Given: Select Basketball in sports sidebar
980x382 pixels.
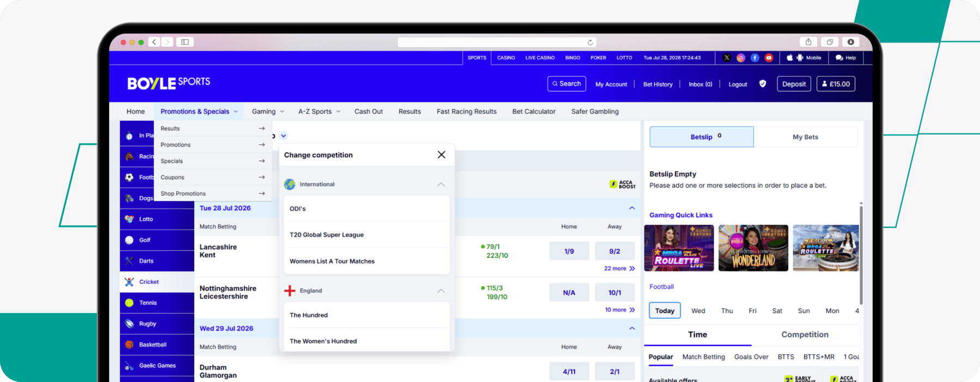Looking at the screenshot, I should (x=157, y=344).
